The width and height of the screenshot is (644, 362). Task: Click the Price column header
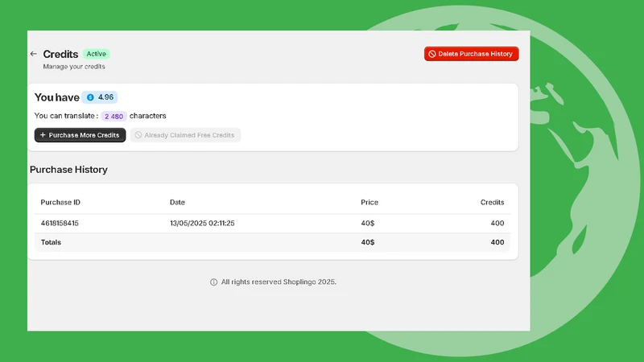[x=369, y=203]
